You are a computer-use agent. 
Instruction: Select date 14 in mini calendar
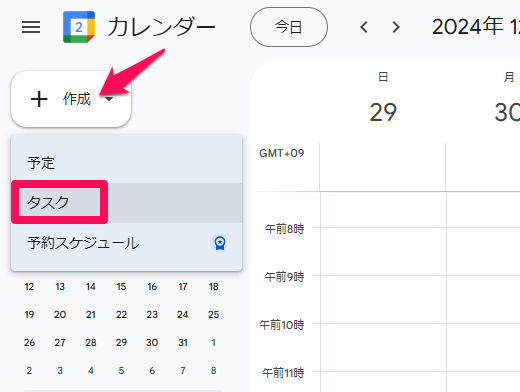pos(91,287)
